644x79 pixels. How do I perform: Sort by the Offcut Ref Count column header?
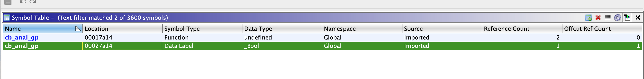(602, 29)
